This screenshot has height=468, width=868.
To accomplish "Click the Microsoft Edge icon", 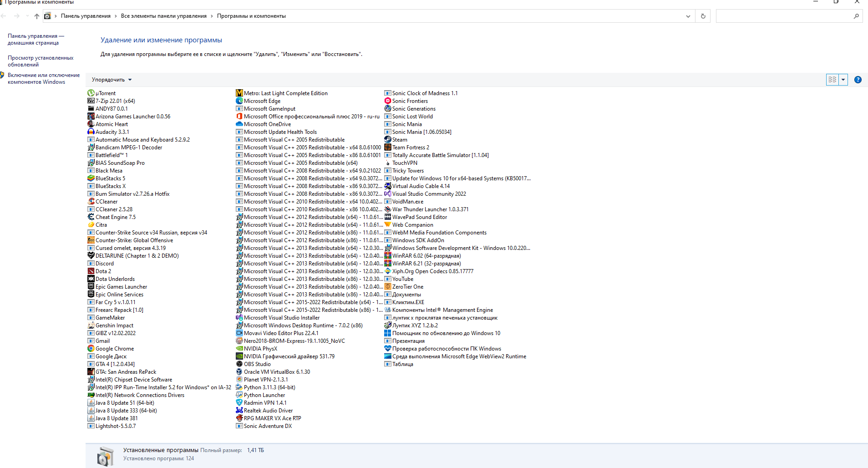I will coord(239,101).
